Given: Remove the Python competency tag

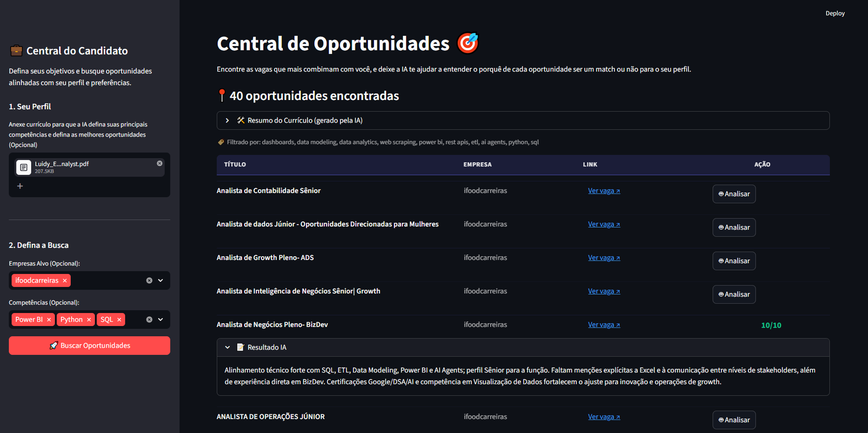Looking at the screenshot, I should point(88,319).
